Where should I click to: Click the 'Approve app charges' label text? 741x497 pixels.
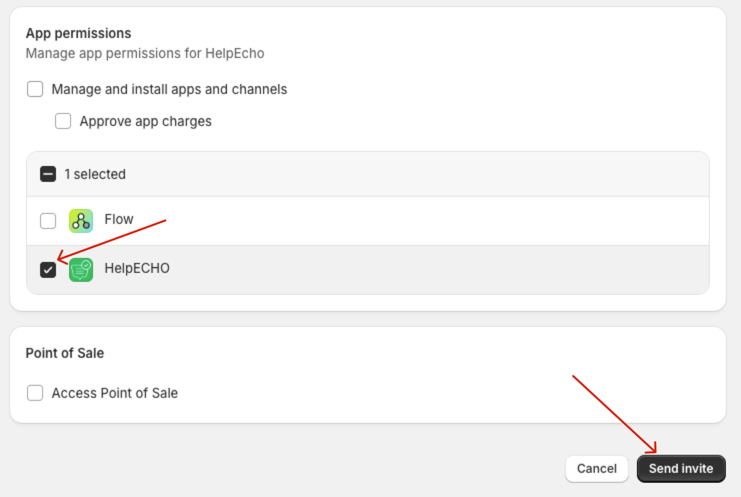(x=145, y=121)
